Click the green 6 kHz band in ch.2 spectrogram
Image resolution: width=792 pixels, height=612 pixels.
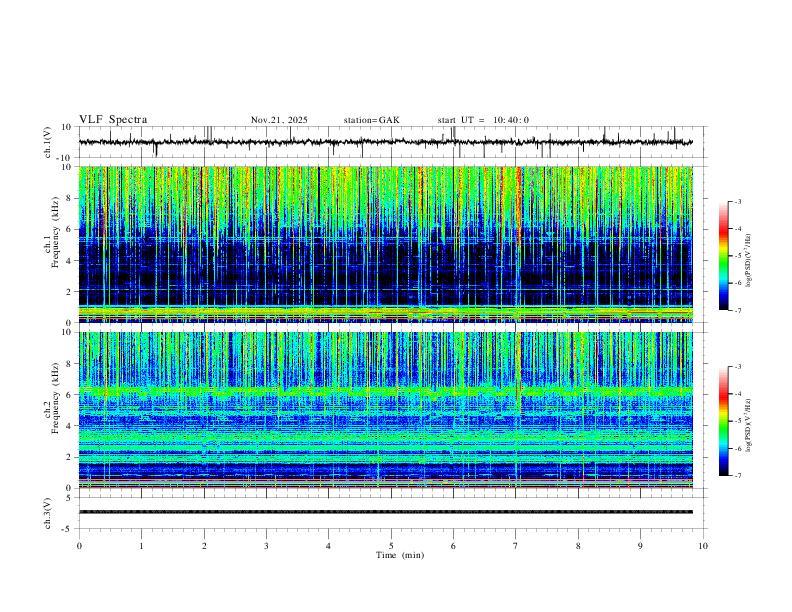pyautogui.click(x=386, y=391)
